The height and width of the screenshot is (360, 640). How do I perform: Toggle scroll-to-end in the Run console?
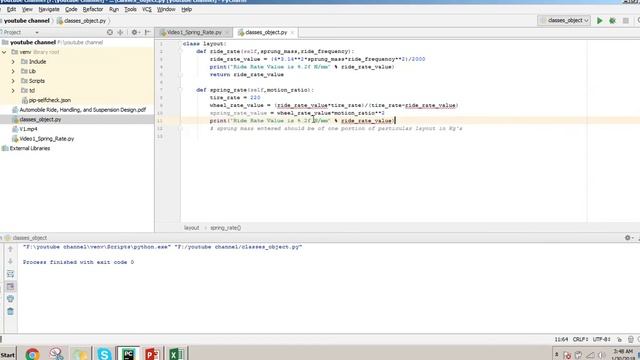click(x=11, y=287)
